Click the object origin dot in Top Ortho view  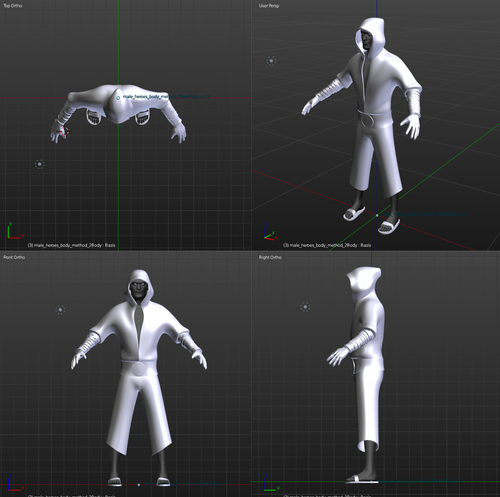pos(118,98)
